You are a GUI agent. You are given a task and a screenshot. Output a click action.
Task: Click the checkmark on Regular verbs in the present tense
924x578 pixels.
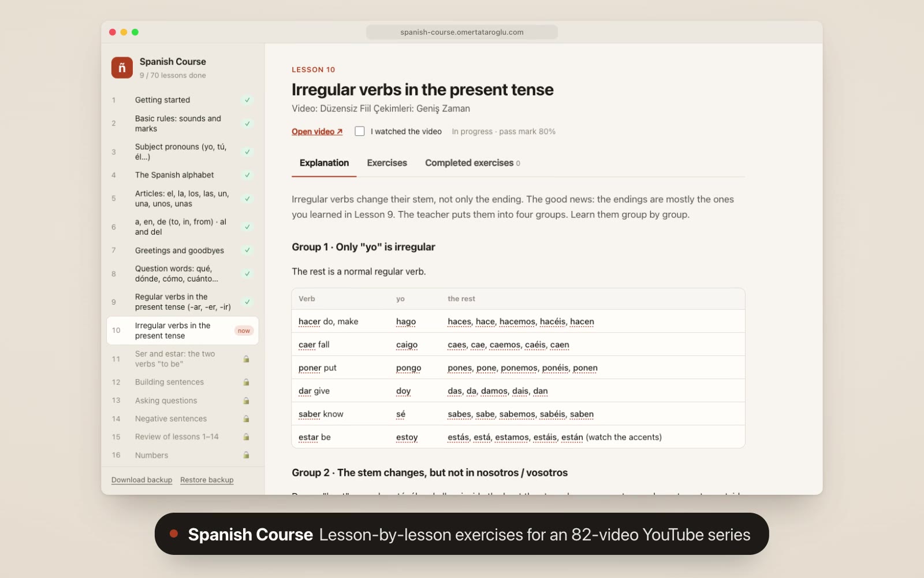247,302
